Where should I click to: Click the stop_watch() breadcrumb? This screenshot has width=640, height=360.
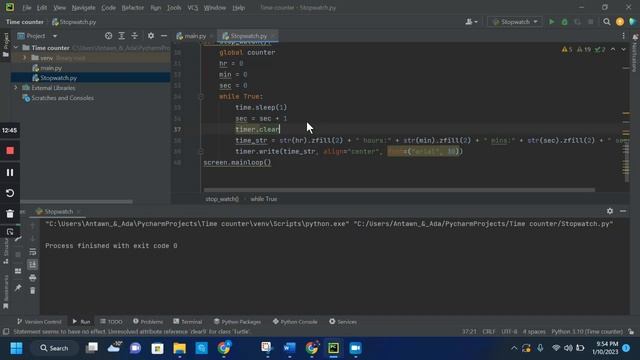[222, 199]
